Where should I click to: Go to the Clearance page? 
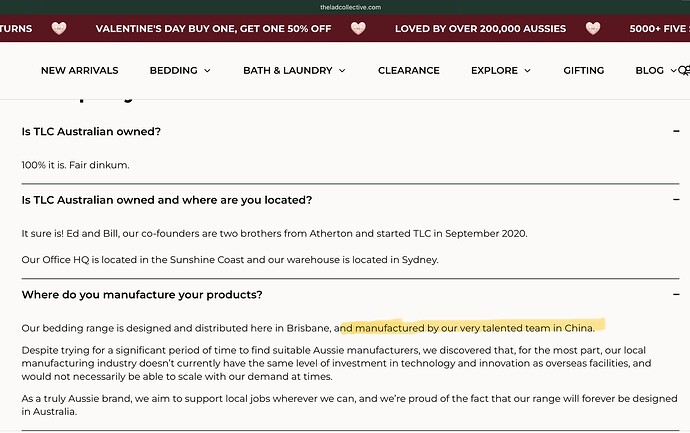[409, 70]
